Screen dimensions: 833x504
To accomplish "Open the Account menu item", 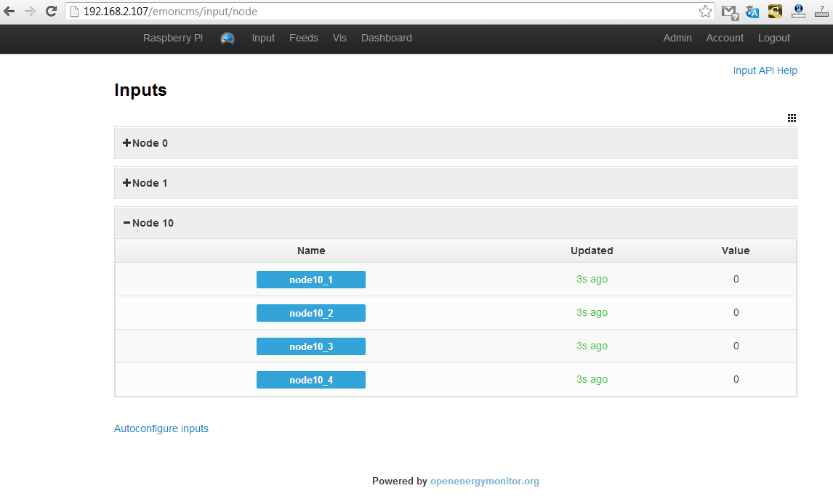I will click(x=725, y=38).
